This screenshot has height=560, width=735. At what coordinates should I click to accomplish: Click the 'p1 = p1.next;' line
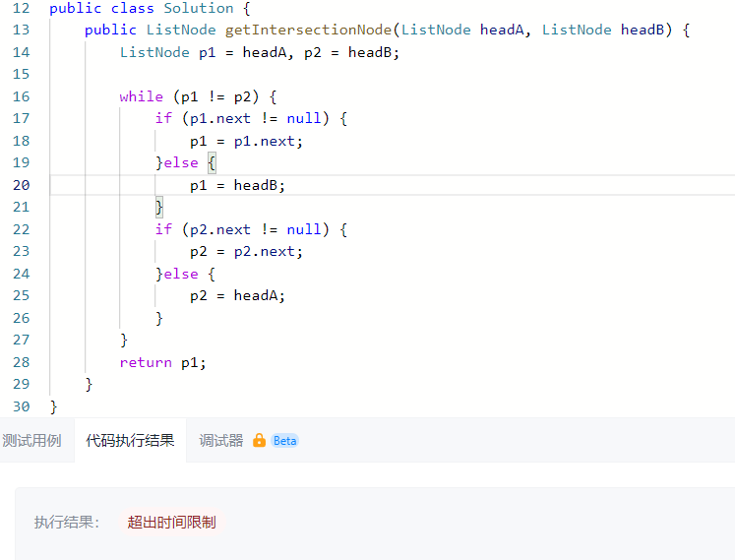[247, 141]
